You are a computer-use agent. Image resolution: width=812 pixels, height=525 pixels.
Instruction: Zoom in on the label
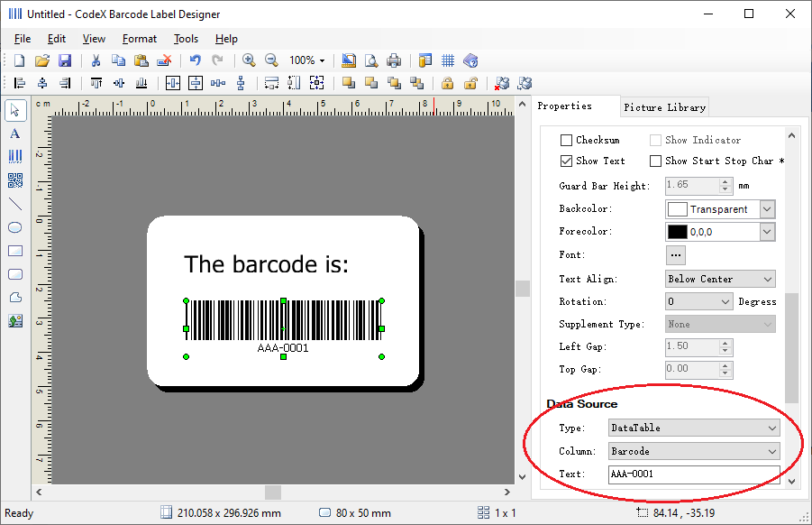coord(249,60)
